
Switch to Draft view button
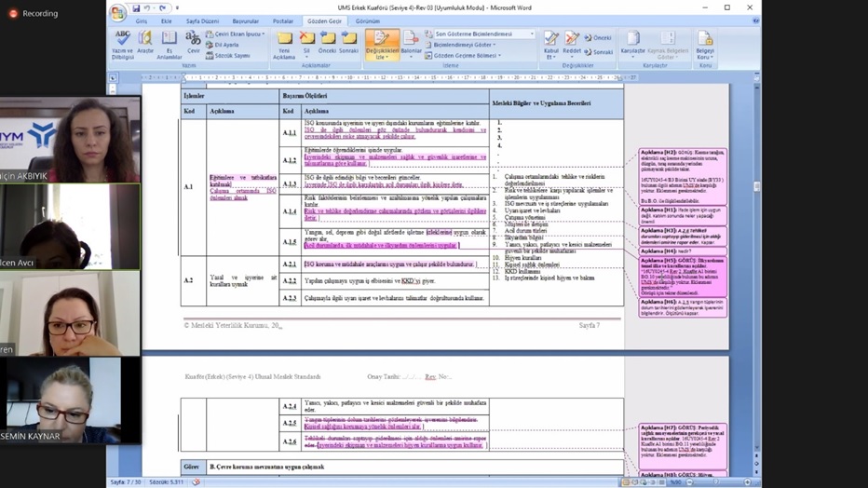(661, 481)
